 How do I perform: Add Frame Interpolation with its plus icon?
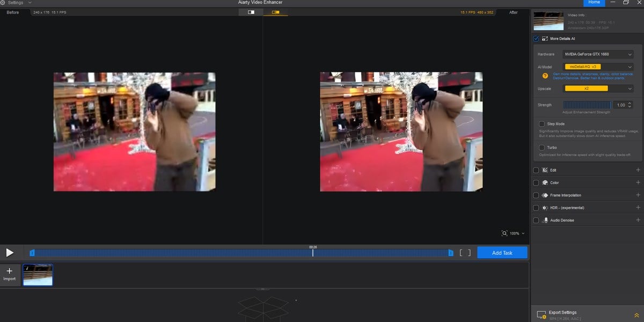click(x=638, y=195)
